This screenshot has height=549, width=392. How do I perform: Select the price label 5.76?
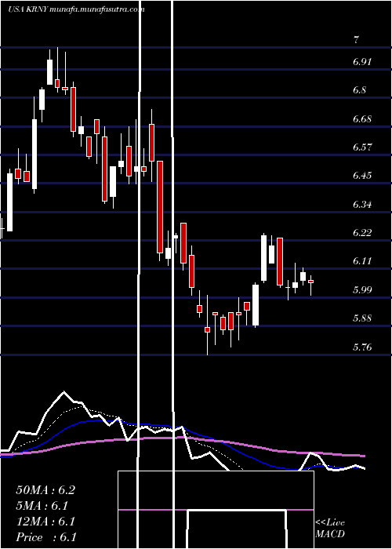point(362,347)
